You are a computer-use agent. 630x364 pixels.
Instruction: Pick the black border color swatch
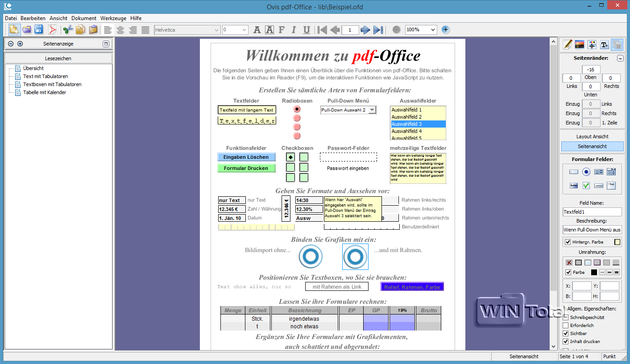[594, 273]
